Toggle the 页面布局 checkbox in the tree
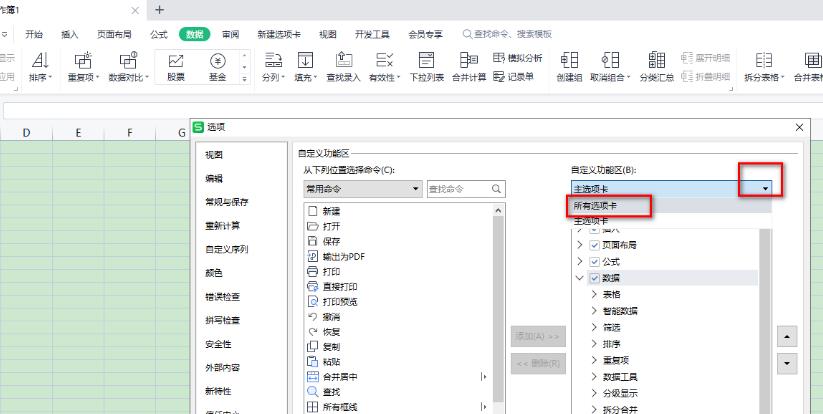823x414 pixels. point(594,245)
